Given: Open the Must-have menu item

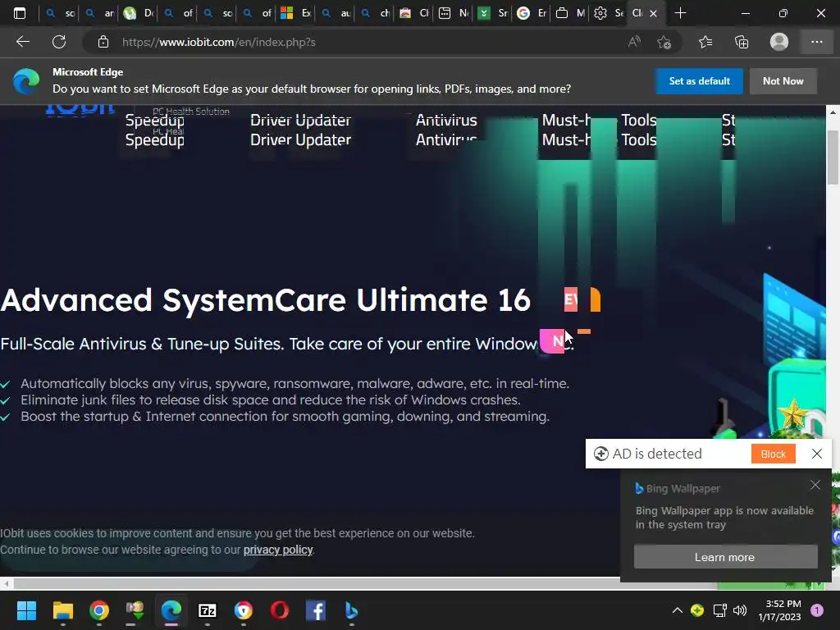Looking at the screenshot, I should coord(566,139).
